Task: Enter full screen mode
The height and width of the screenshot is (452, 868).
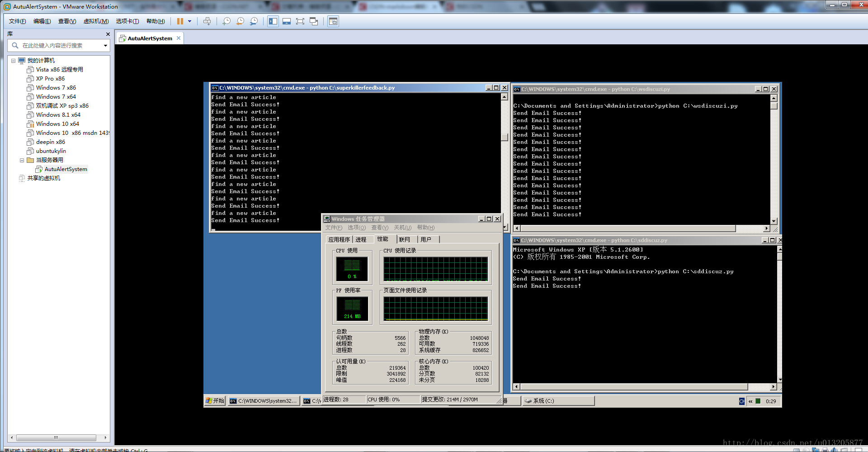Action: click(300, 21)
